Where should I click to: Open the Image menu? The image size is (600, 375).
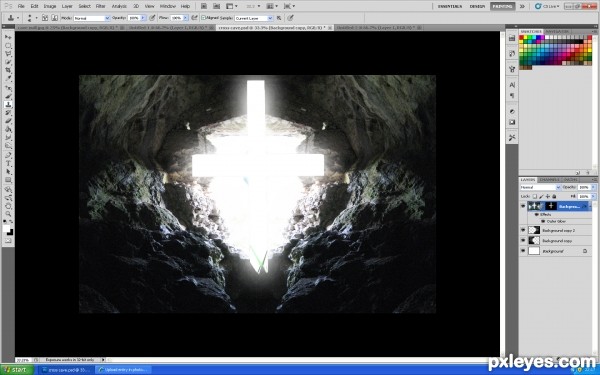(x=50, y=6)
